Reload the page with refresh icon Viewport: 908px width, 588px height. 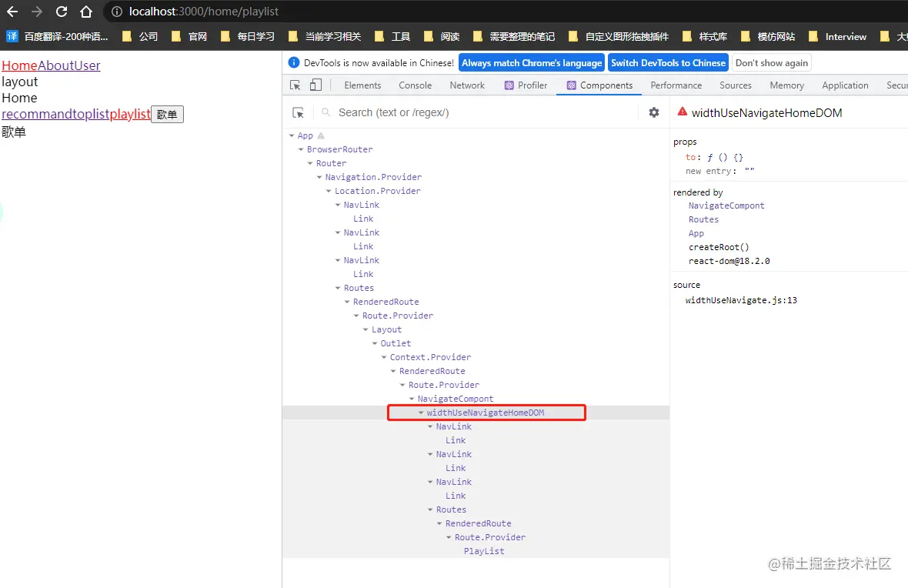62,12
